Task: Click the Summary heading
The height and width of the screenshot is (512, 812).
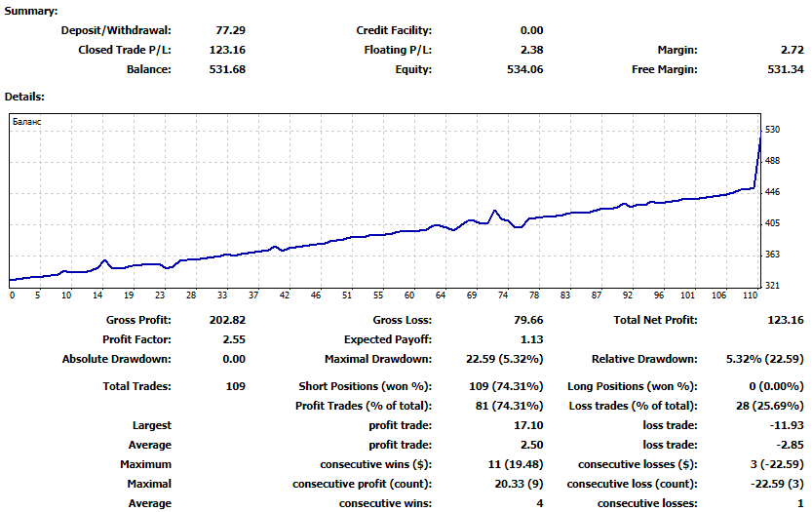Action: [31, 11]
